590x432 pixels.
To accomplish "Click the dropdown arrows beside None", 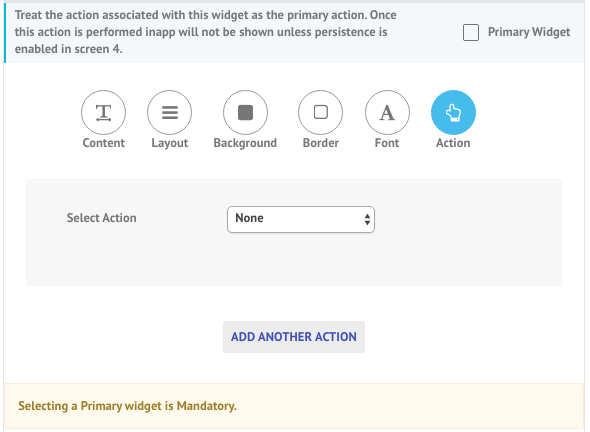I will tap(367, 219).
